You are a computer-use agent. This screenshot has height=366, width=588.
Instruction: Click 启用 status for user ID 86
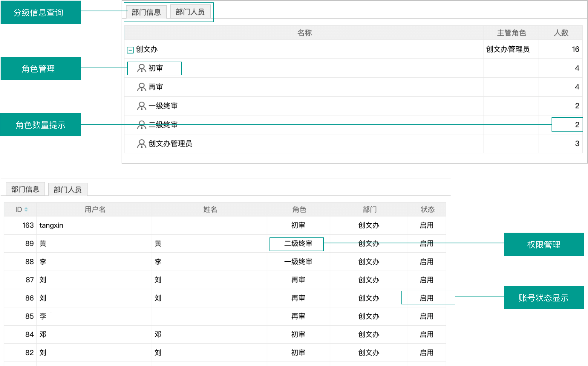pyautogui.click(x=426, y=298)
